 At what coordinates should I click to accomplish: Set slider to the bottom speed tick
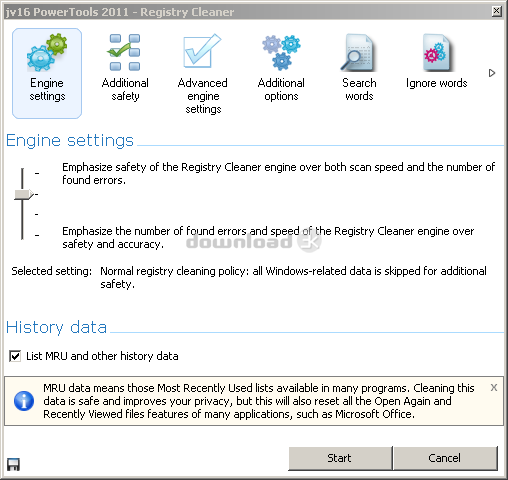37,235
